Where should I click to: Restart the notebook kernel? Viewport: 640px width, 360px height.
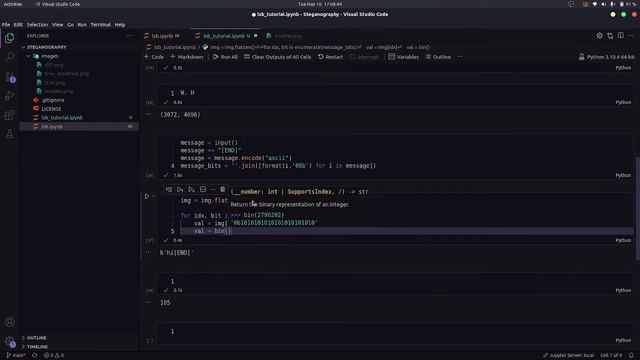pos(331,57)
